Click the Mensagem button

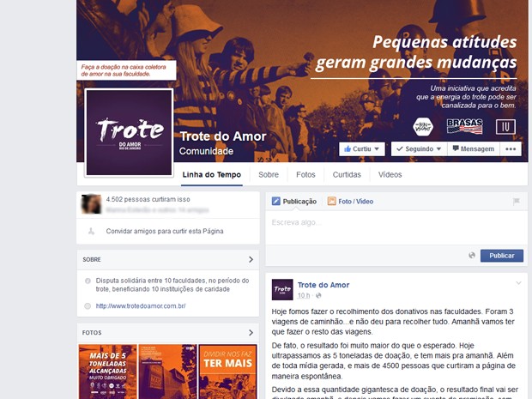click(474, 149)
